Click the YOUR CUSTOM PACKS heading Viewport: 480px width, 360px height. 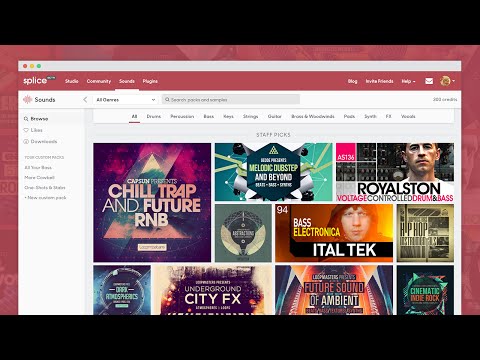click(x=44, y=157)
